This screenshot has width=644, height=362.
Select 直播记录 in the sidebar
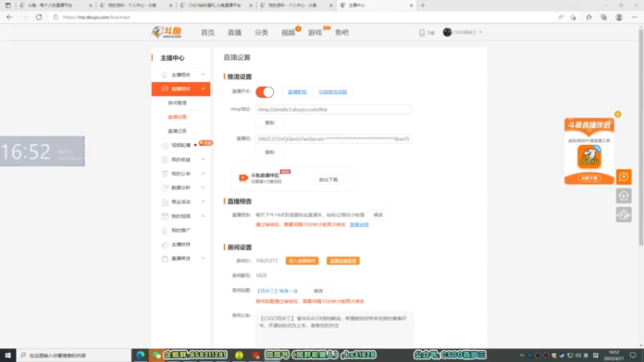pos(177,131)
